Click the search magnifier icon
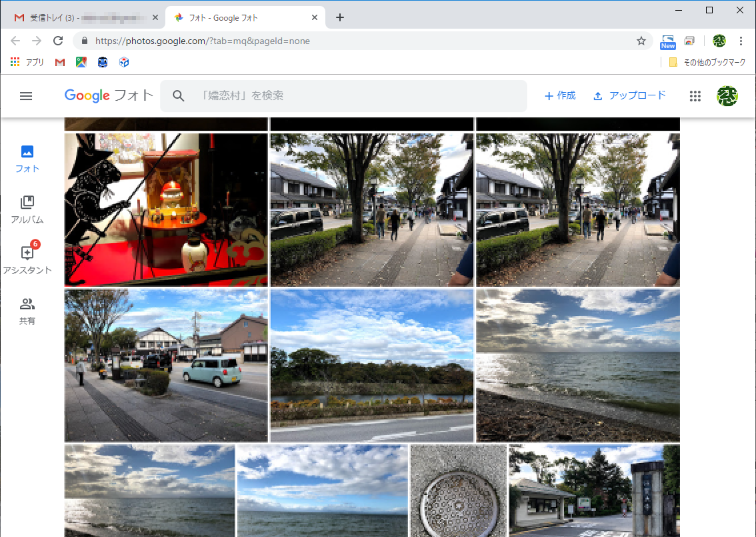 178,95
